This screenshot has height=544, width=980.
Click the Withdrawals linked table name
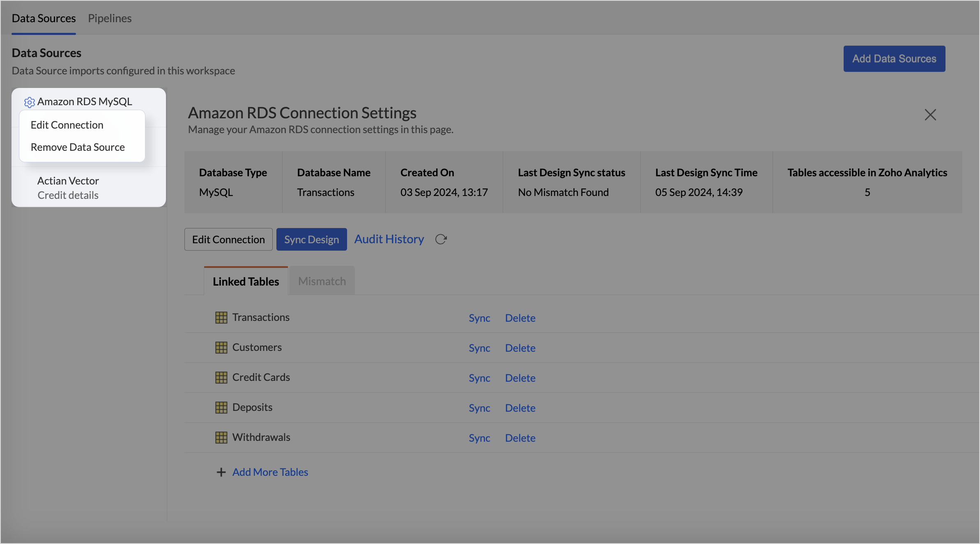coord(261,437)
